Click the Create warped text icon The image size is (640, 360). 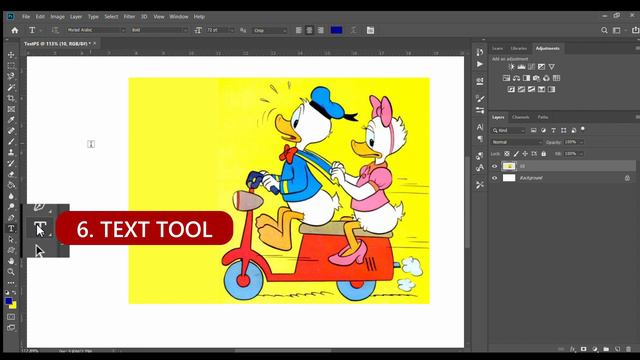(354, 30)
